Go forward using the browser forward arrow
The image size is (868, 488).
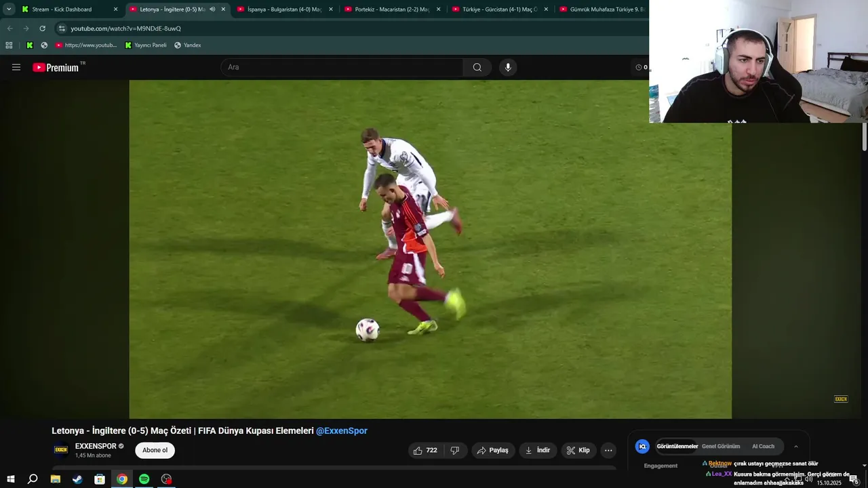(x=26, y=28)
